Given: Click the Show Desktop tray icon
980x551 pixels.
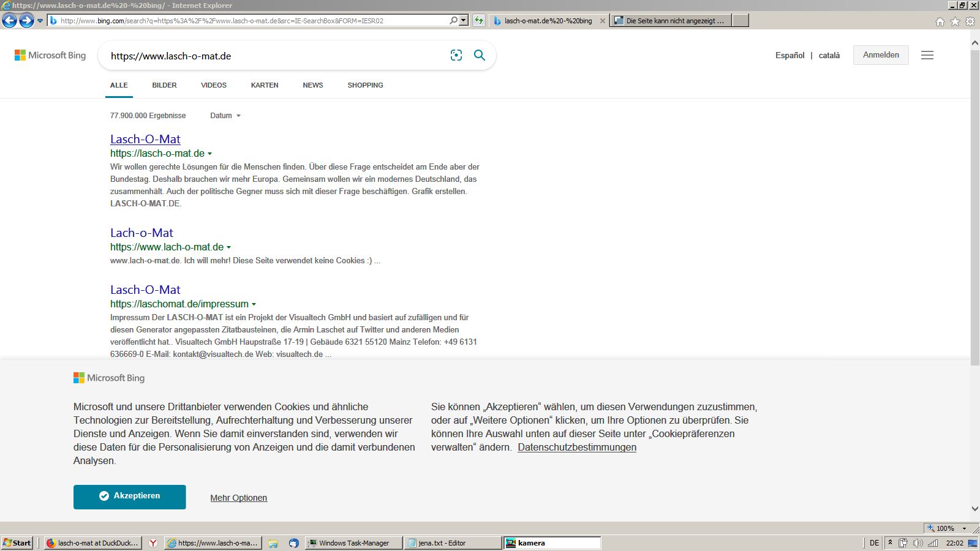Looking at the screenshot, I should tap(973, 543).
